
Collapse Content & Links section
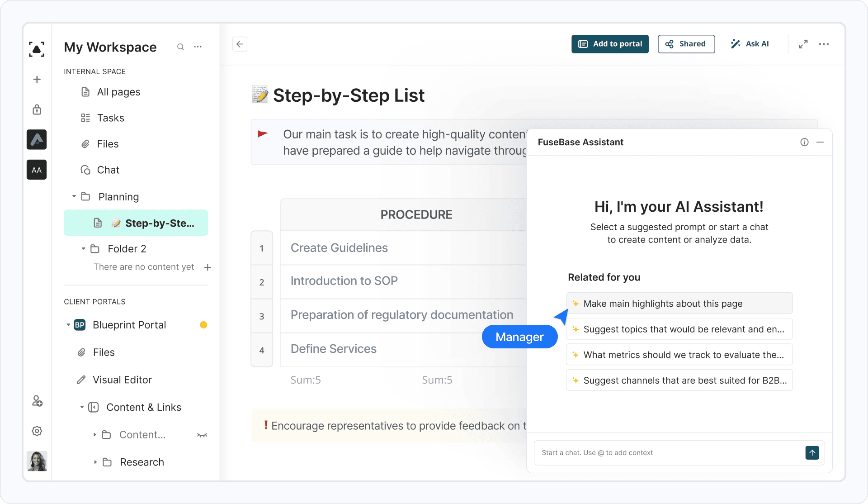[82, 407]
